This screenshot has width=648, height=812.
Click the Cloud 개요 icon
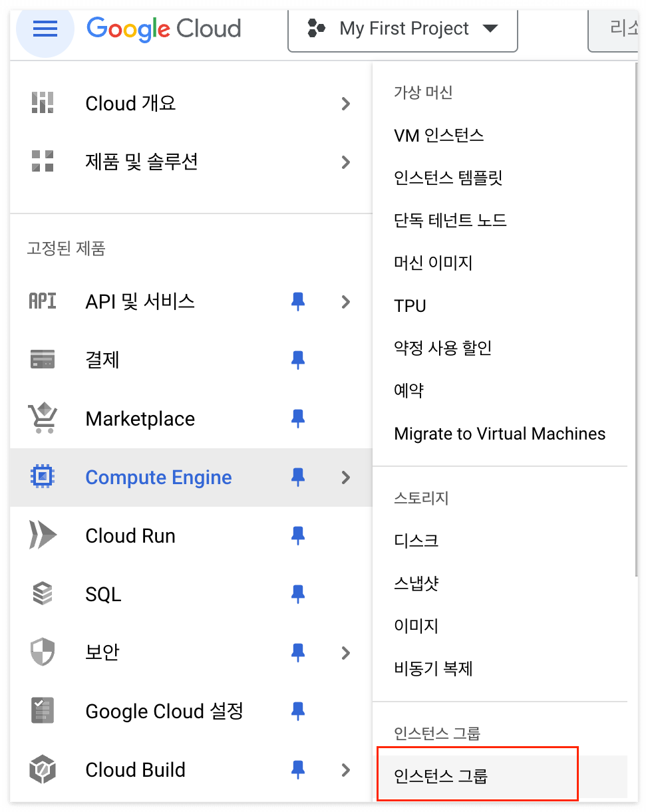pos(43,103)
